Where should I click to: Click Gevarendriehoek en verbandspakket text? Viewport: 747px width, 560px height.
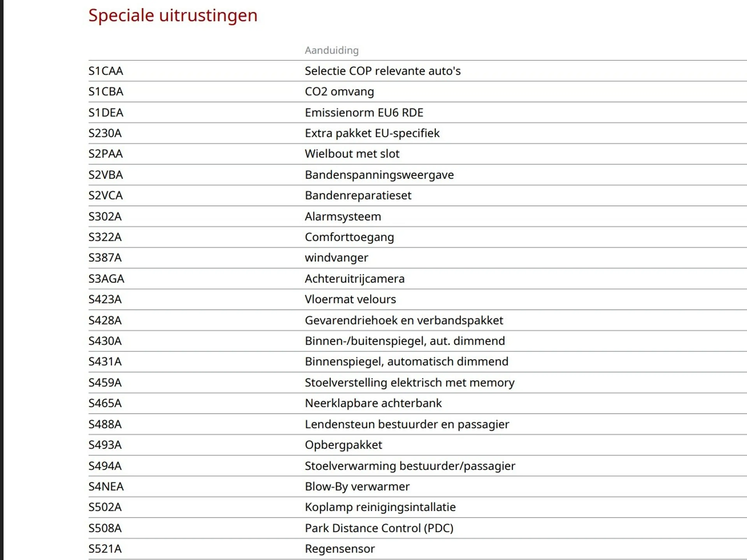[x=404, y=320]
